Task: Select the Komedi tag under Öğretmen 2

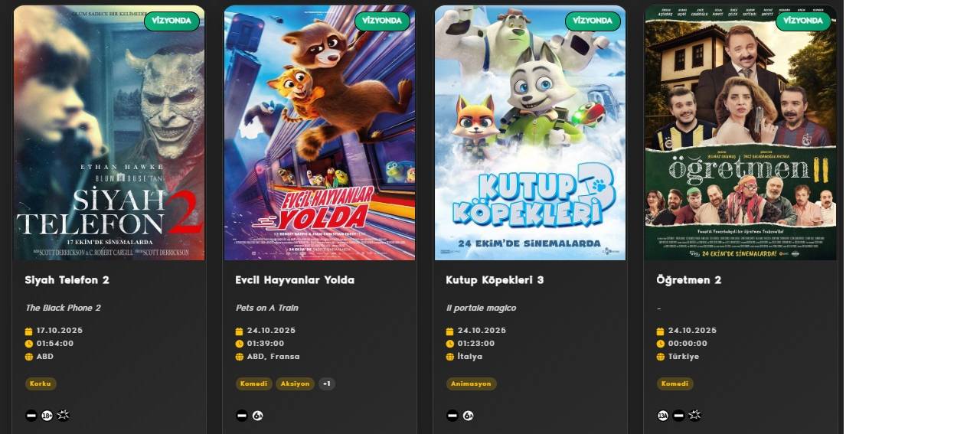Action: coord(675,384)
